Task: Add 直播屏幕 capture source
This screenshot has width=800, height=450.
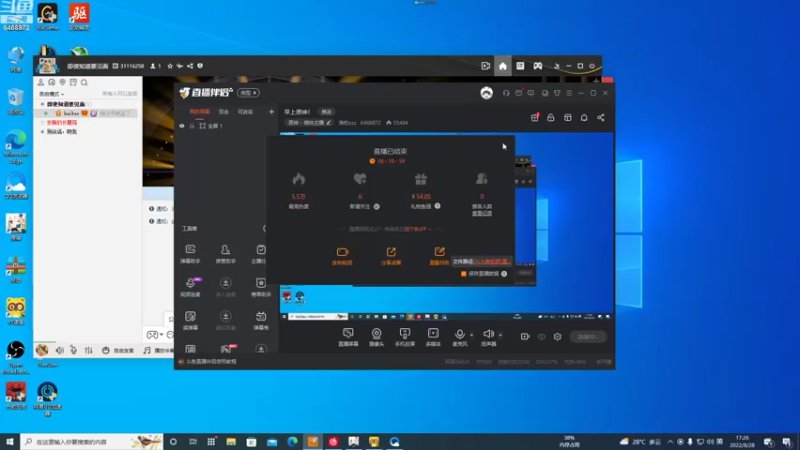Action: [x=348, y=337]
